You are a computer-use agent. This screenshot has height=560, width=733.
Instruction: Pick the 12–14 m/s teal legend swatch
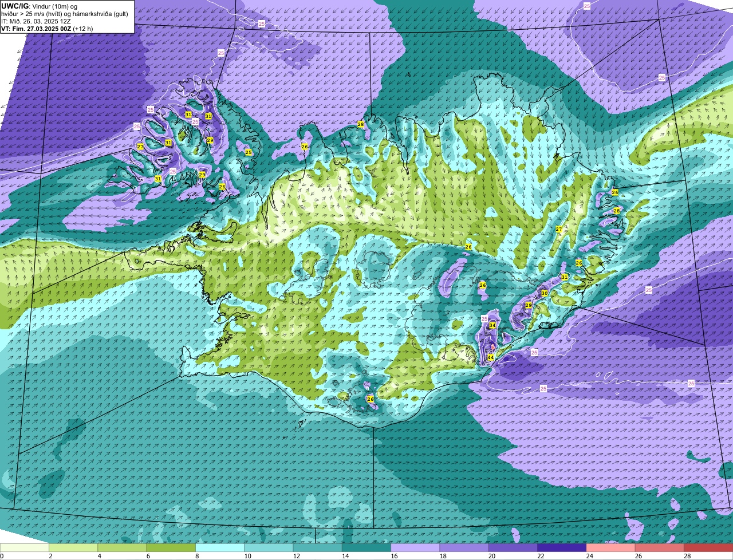point(318,548)
